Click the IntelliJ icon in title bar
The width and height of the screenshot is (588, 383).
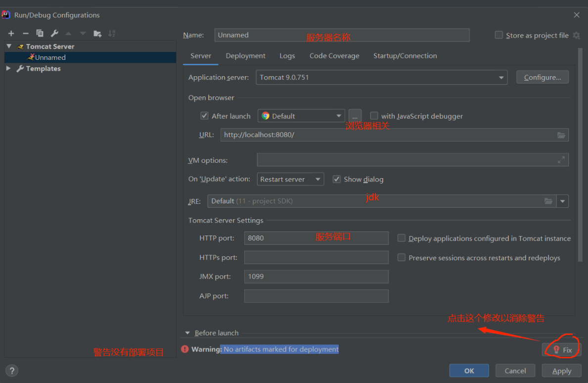(x=5, y=15)
